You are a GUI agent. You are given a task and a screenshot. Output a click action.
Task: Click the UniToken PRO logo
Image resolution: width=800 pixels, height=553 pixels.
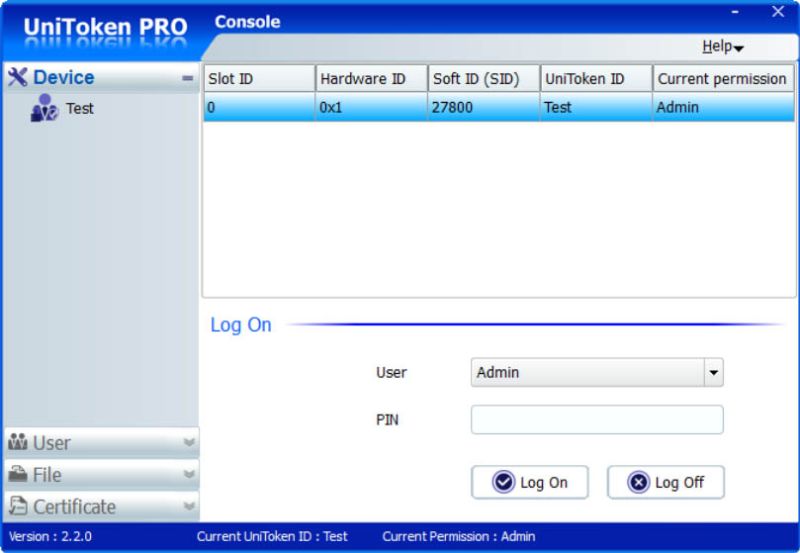106,27
